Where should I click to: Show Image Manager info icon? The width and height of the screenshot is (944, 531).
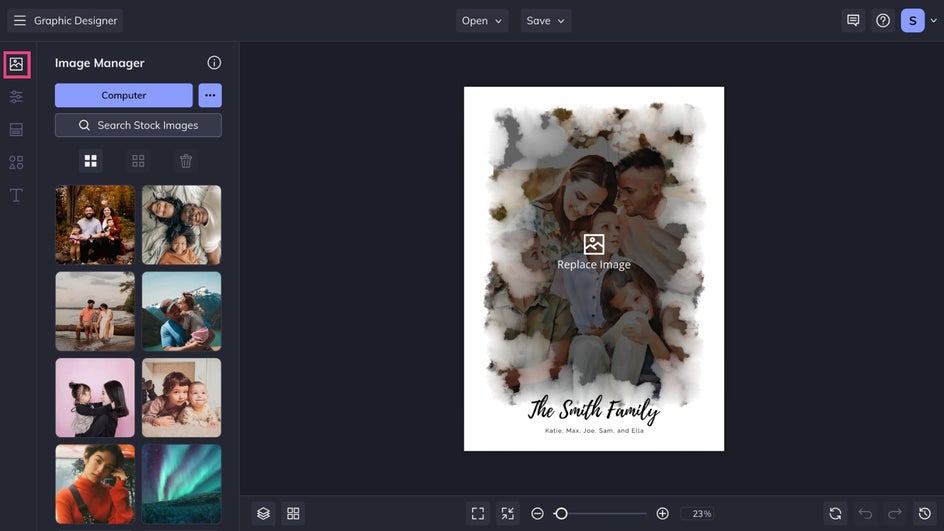(214, 63)
